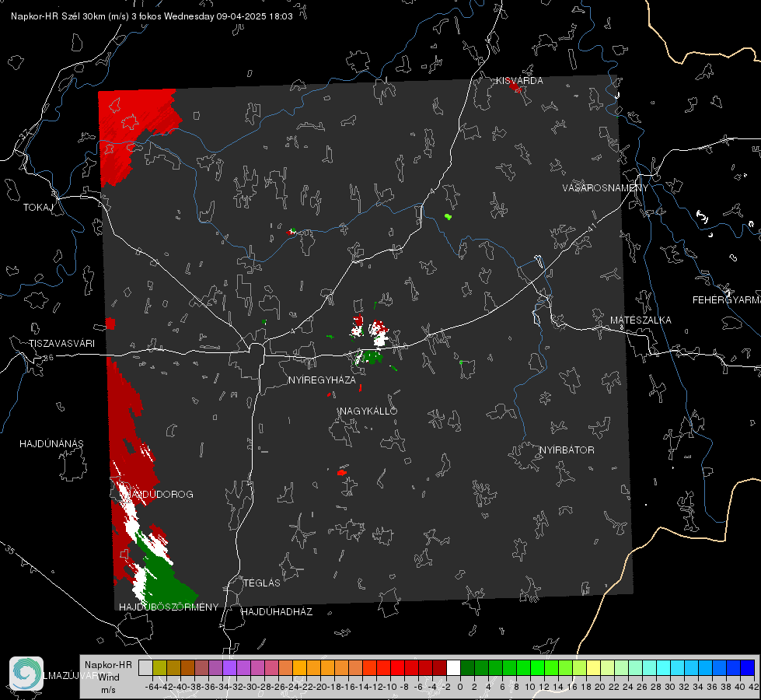Click the MÁTÉSZALKA city label
Screen dimensions: 761x700
(641, 320)
